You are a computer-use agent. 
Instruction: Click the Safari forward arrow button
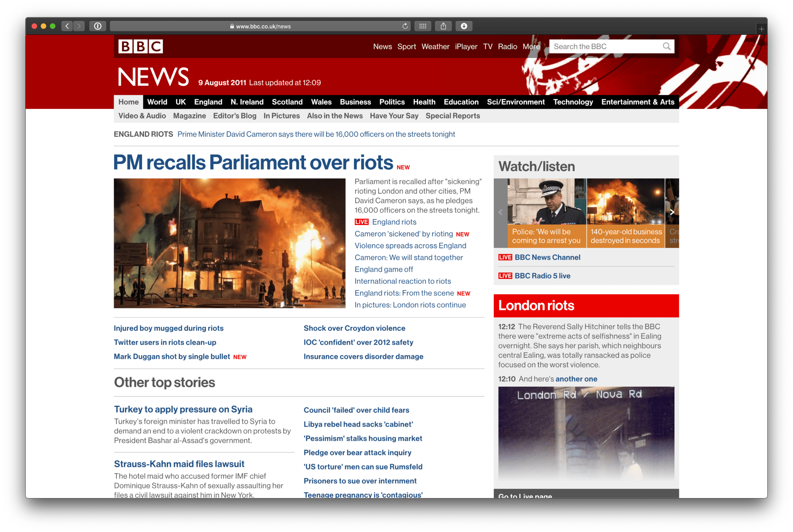79,26
